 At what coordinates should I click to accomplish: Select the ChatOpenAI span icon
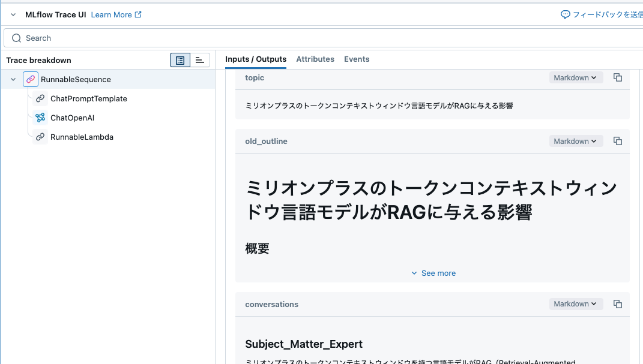coord(41,118)
